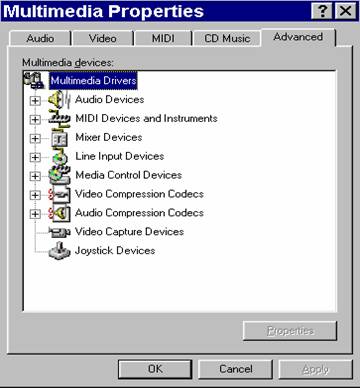Select the Audio Compression Codecs label

139,213
